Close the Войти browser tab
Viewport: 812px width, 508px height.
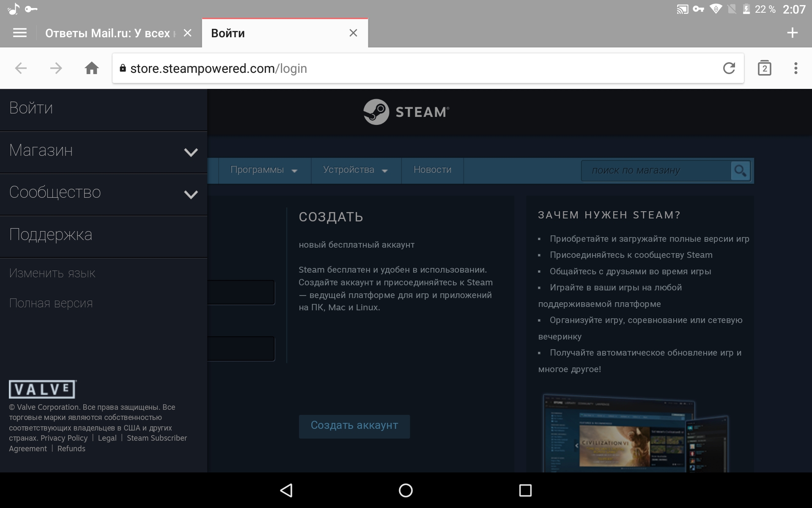353,33
